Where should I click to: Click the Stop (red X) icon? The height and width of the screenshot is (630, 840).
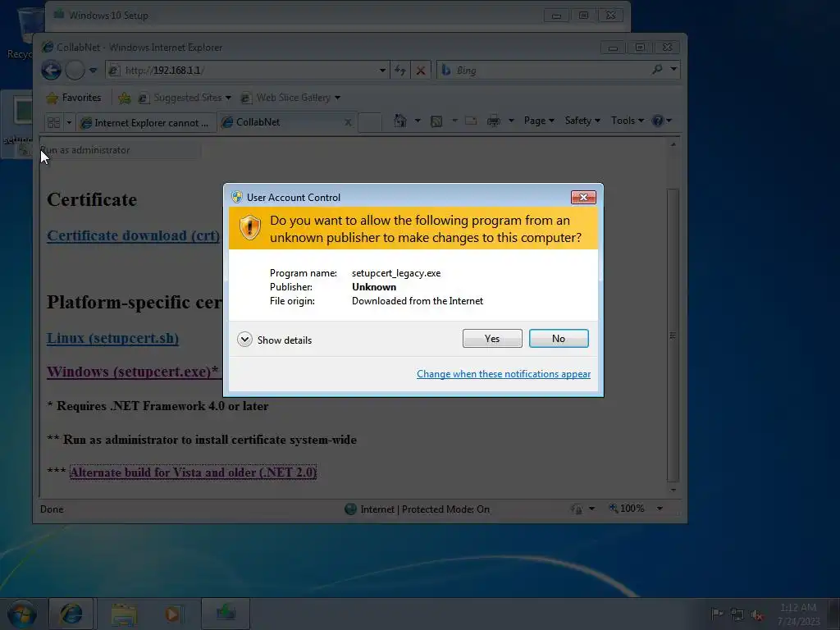[x=421, y=71]
